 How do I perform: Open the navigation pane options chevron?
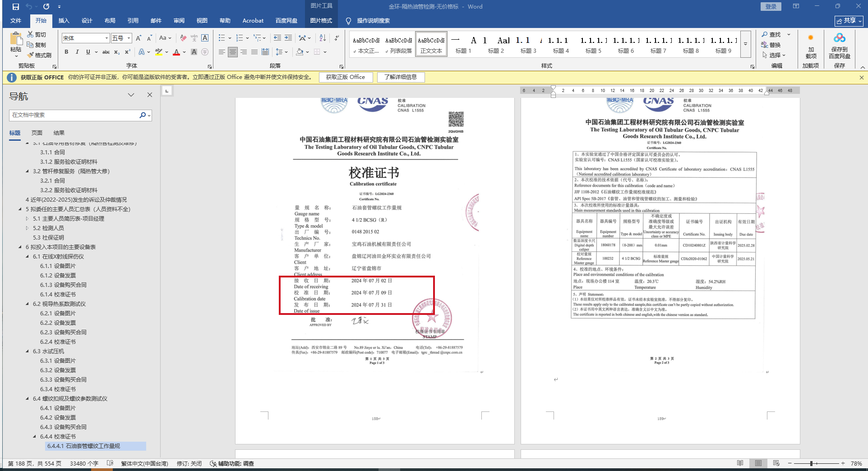131,95
